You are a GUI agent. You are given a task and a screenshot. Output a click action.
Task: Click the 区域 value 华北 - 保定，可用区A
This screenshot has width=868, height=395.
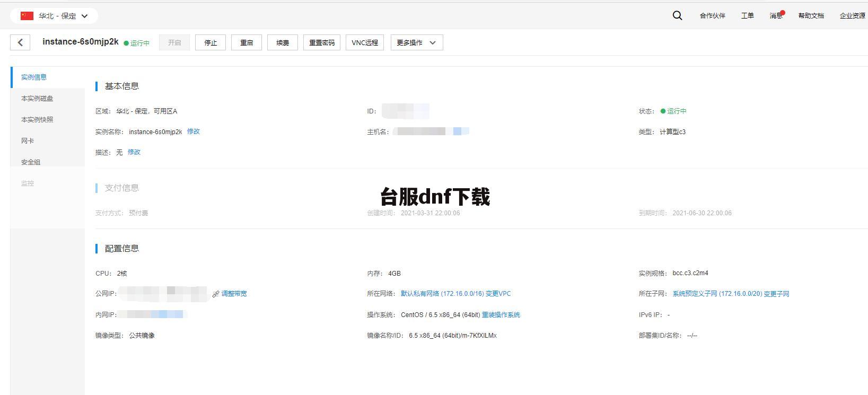(x=147, y=111)
